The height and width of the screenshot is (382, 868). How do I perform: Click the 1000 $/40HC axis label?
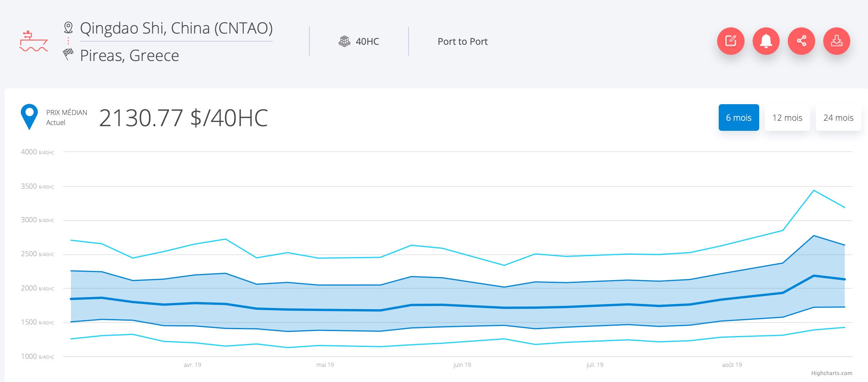pos(37,357)
